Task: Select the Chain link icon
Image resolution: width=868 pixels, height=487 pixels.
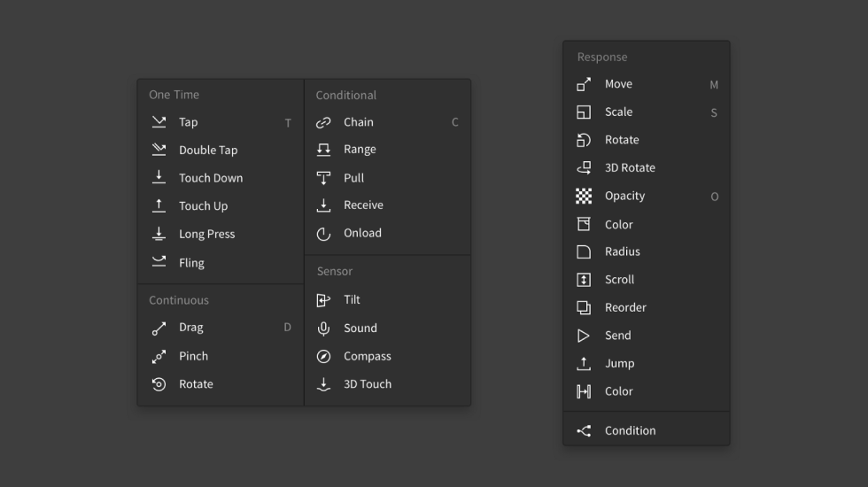Action: point(323,122)
